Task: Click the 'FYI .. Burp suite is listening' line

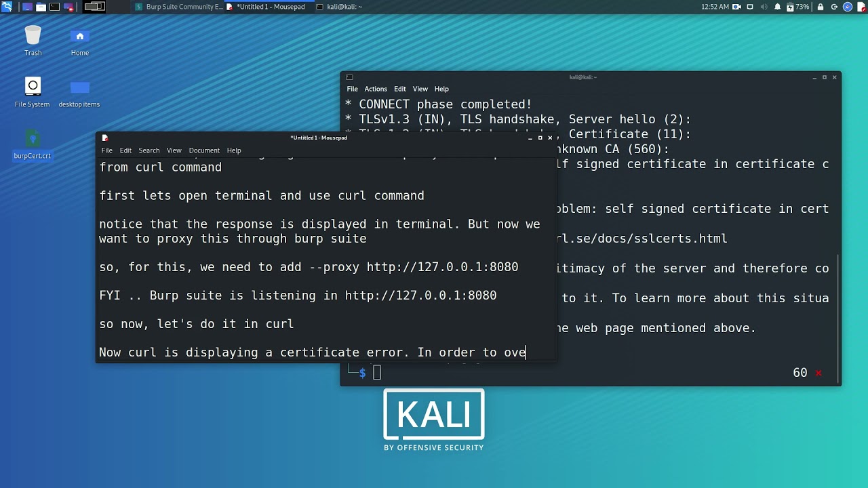Action: (298, 296)
